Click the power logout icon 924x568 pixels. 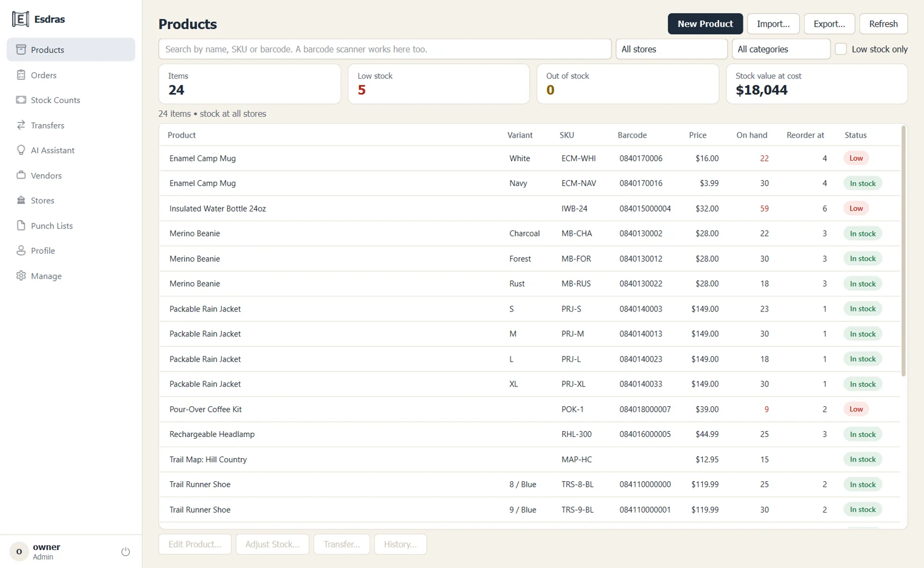click(x=125, y=552)
